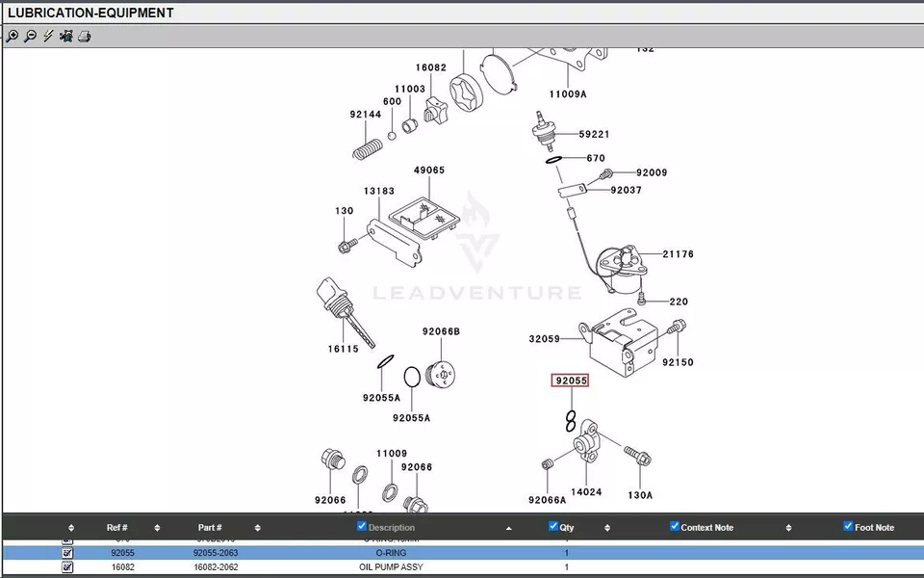Toggle the Qty column checkbox
This screenshot has width=924, height=578.
click(553, 526)
